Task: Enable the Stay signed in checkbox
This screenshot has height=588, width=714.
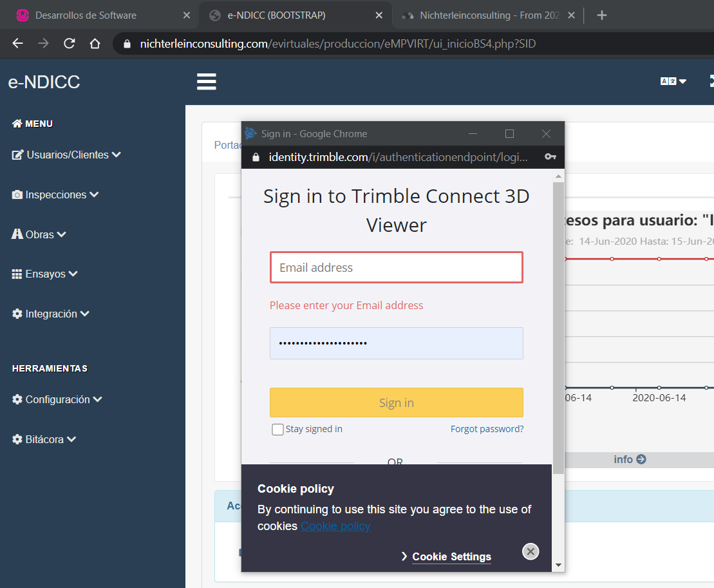Action: [x=277, y=430]
